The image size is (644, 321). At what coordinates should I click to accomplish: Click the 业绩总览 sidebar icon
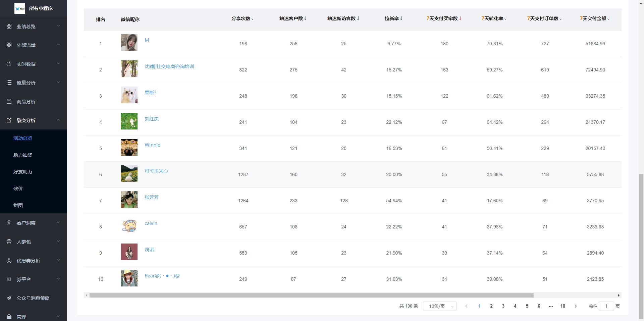(9, 26)
